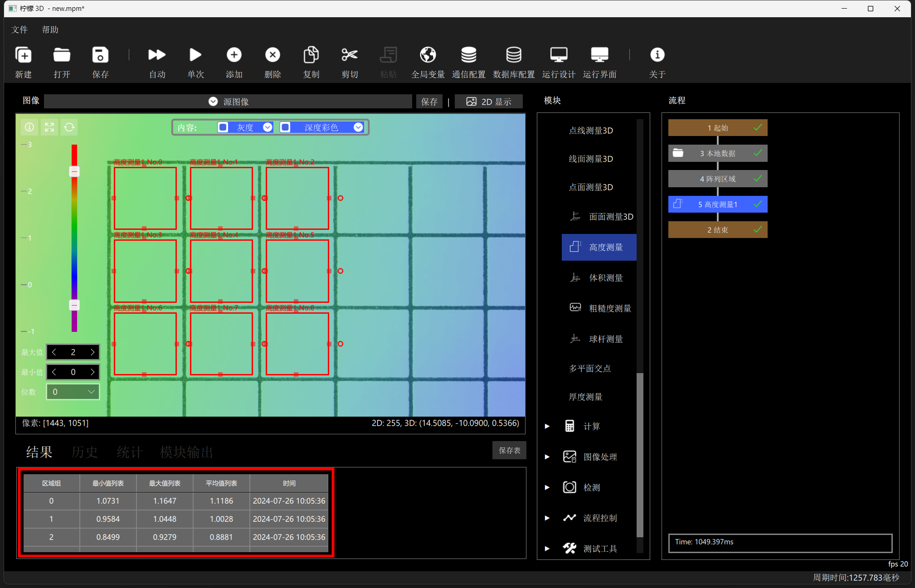
Task: Select the 5 高度测量1 flow step
Action: 718,204
